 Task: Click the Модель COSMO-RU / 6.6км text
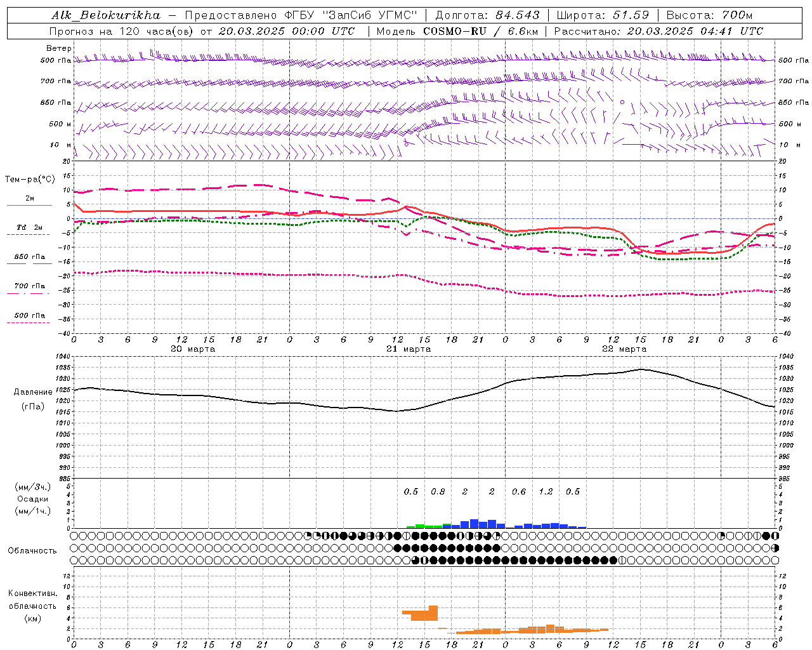[x=457, y=31]
